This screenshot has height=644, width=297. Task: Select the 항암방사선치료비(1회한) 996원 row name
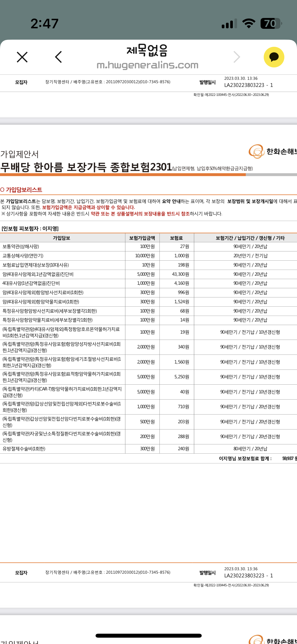point(43,293)
